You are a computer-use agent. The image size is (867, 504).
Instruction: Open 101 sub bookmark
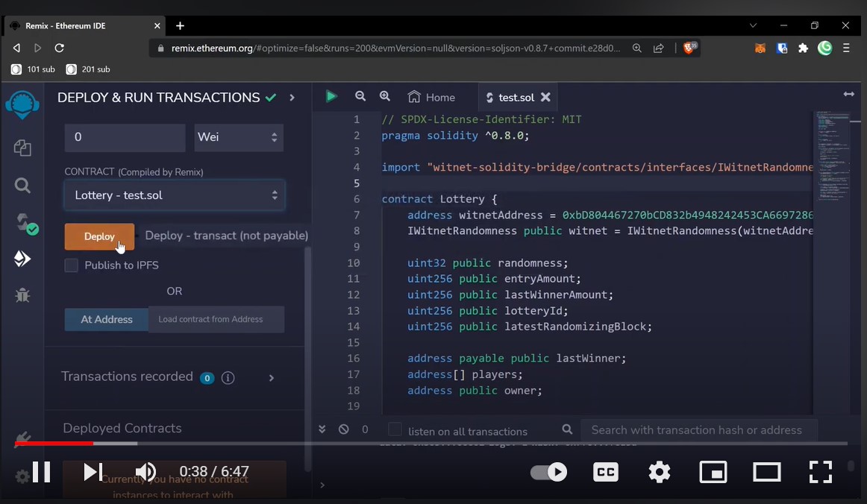tap(33, 69)
